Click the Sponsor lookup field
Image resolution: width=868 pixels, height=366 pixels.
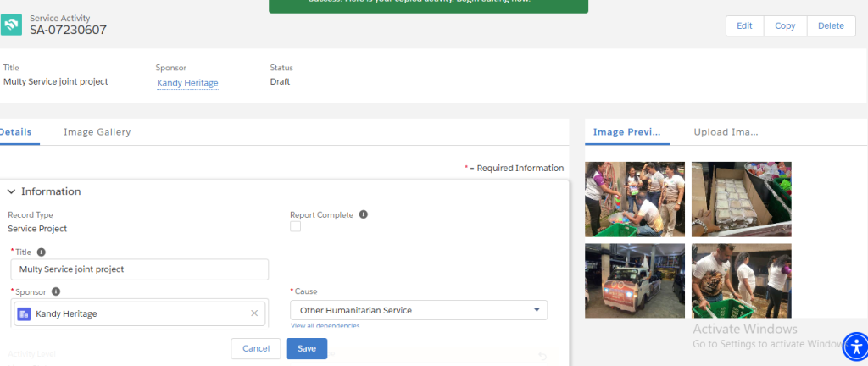coord(140,313)
